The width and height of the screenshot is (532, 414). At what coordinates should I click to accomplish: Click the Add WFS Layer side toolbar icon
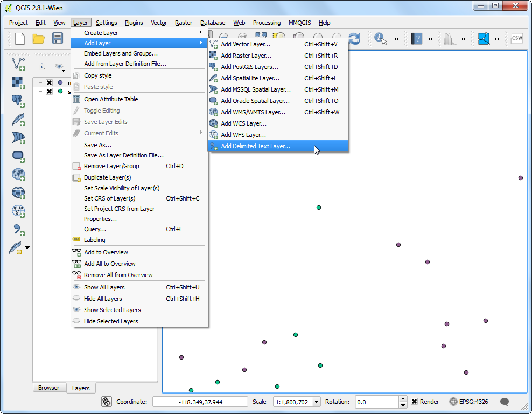18,211
